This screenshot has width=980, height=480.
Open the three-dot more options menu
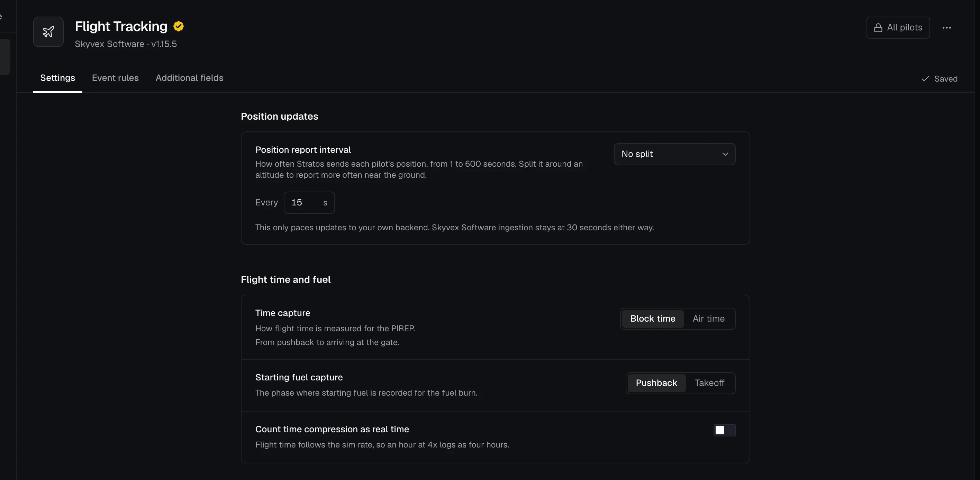[946, 27]
